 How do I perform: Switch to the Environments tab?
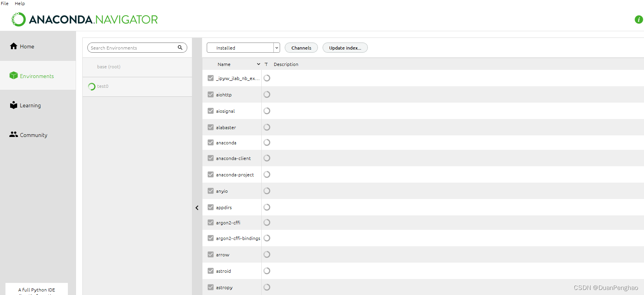(x=38, y=76)
